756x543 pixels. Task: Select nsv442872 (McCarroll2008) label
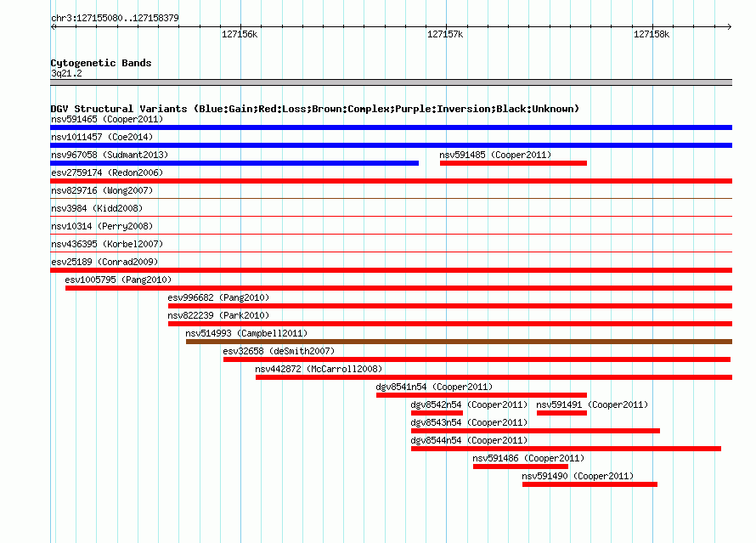point(319,369)
